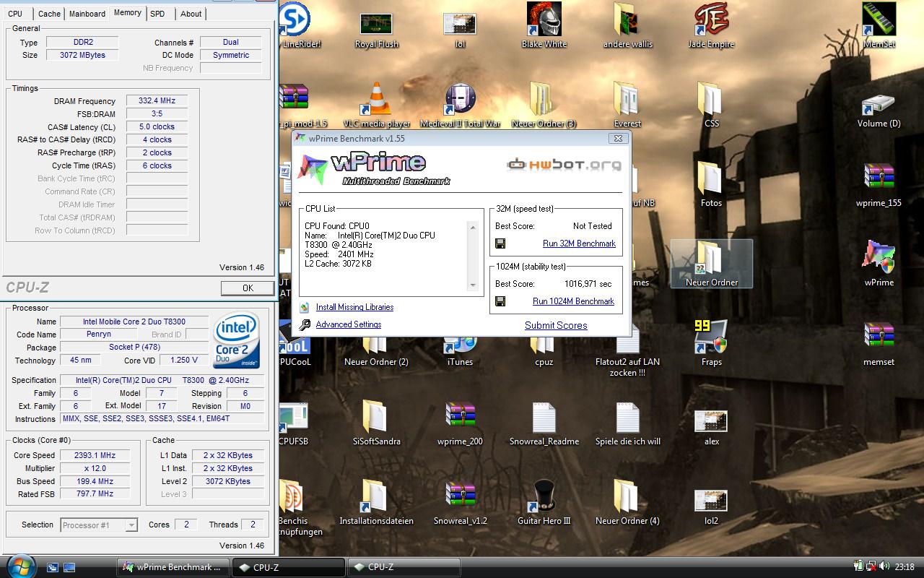The width and height of the screenshot is (924, 578).
Task: Click OK in the CPU-Z memory window
Action: (x=248, y=288)
